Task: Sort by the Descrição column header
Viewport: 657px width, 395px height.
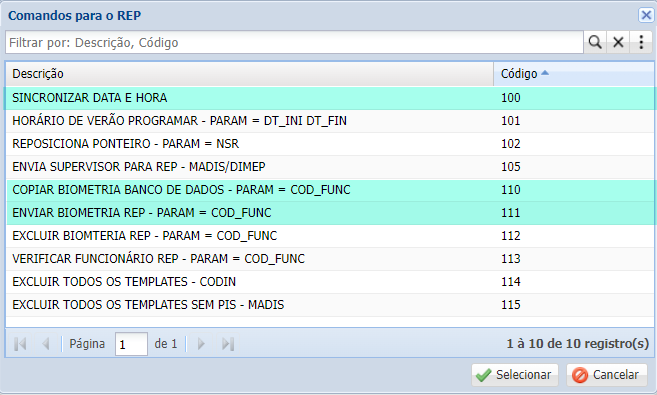Action: [249, 74]
